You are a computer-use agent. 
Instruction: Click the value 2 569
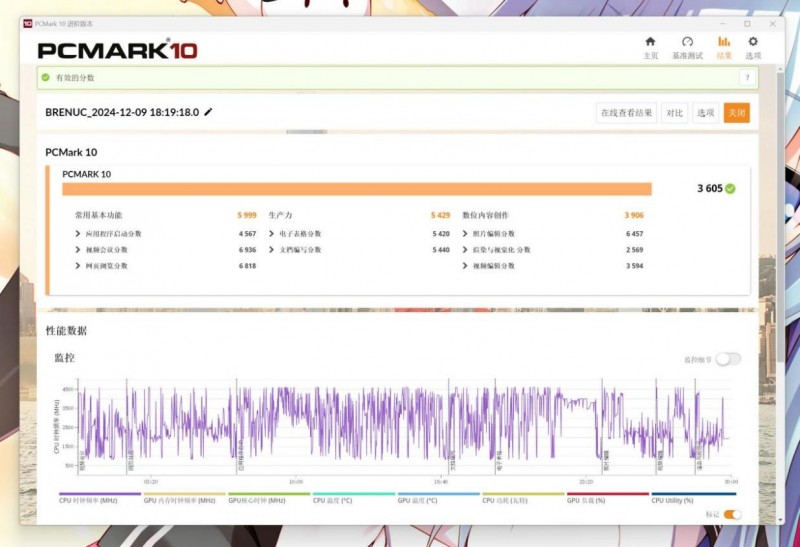(635, 250)
